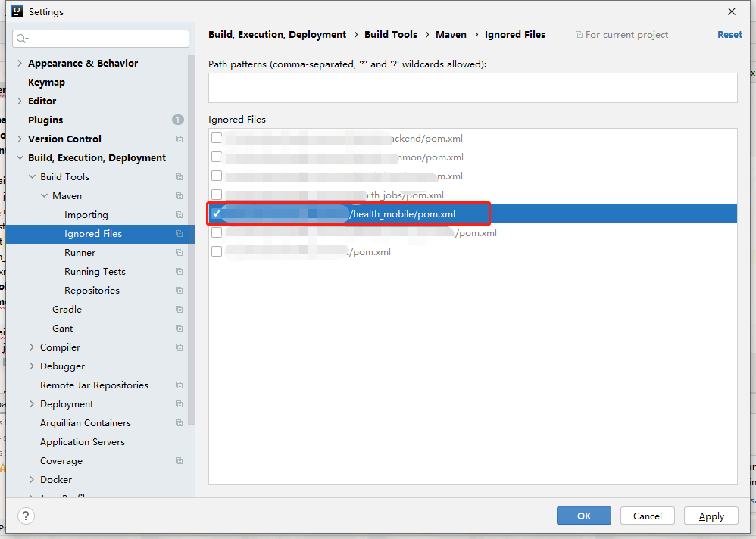Screen dimensions: 756x539
Task: Click the project-level icon beside Running Tests
Action: click(x=180, y=272)
